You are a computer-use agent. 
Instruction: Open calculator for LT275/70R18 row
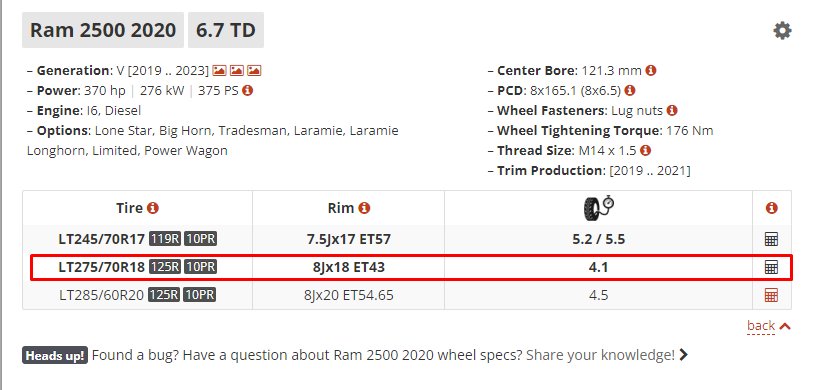pyautogui.click(x=771, y=267)
